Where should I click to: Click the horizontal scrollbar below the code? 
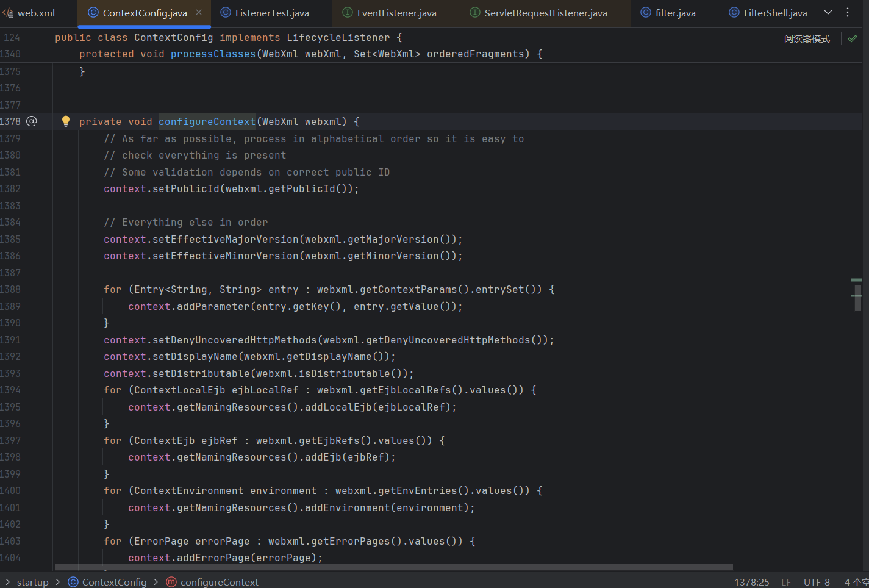coord(393,567)
